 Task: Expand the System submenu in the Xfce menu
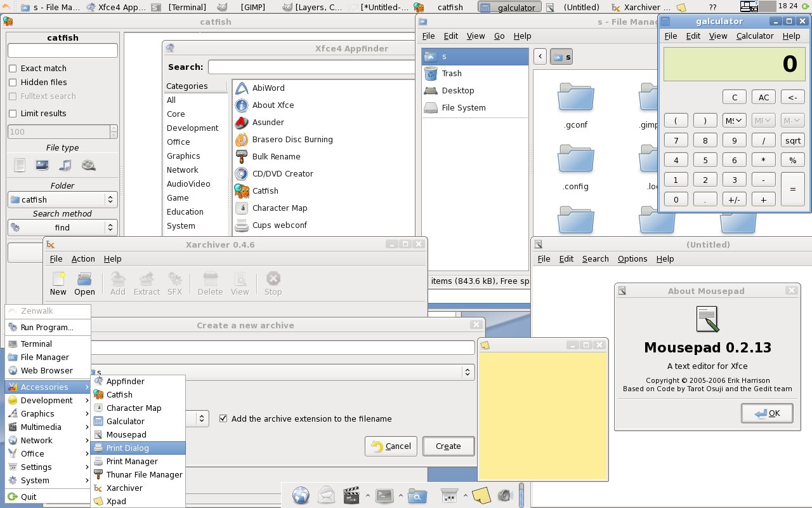click(48, 481)
